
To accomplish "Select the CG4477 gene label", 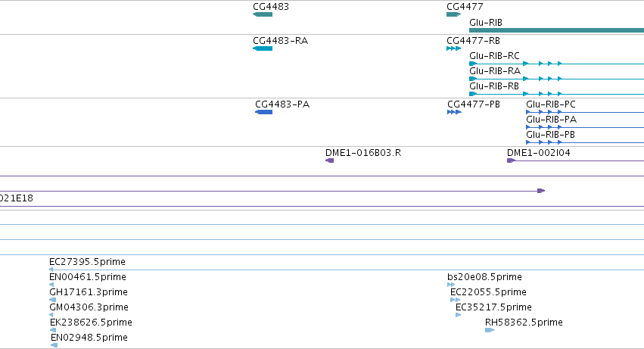I will [x=465, y=7].
